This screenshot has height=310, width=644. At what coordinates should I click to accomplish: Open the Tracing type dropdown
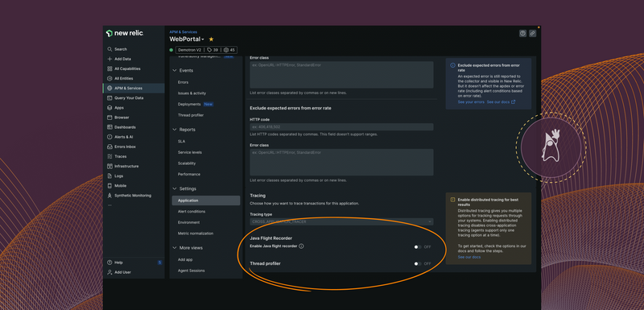point(341,221)
